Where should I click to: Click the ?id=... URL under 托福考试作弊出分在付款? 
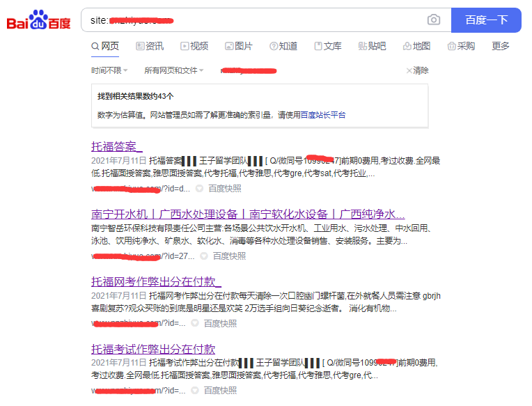click(x=139, y=391)
